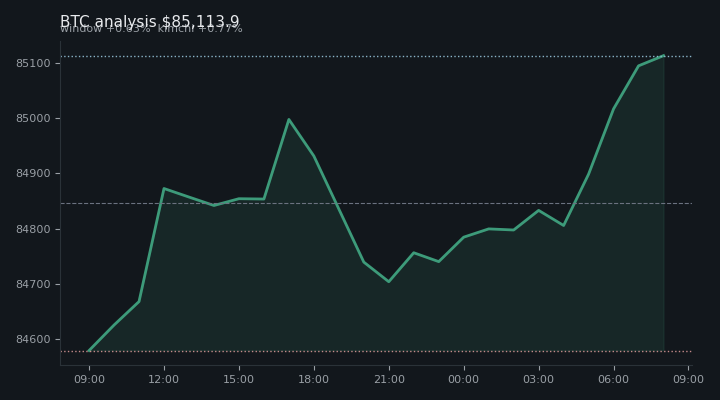720x400 pixels.
Task: Click the 00:00 x-axis label
Action: click(x=463, y=379)
